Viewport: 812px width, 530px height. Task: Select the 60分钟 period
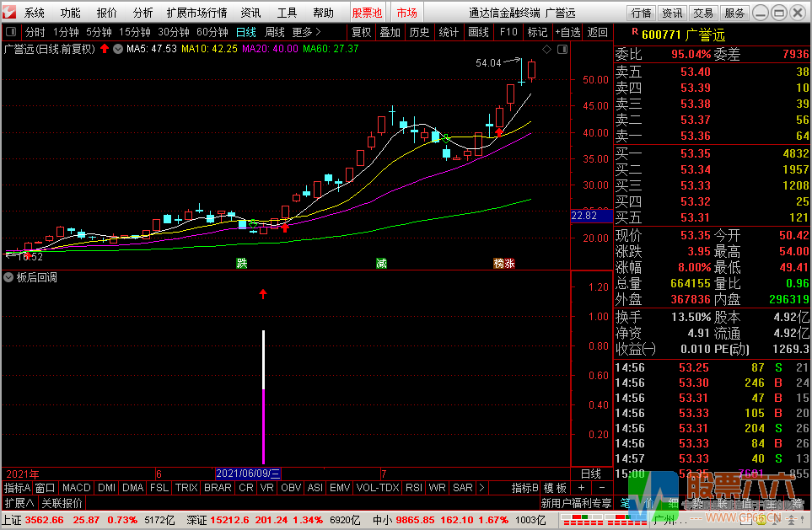(x=212, y=32)
